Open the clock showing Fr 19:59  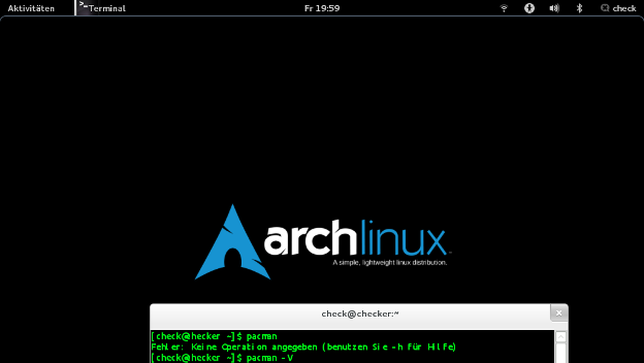321,8
